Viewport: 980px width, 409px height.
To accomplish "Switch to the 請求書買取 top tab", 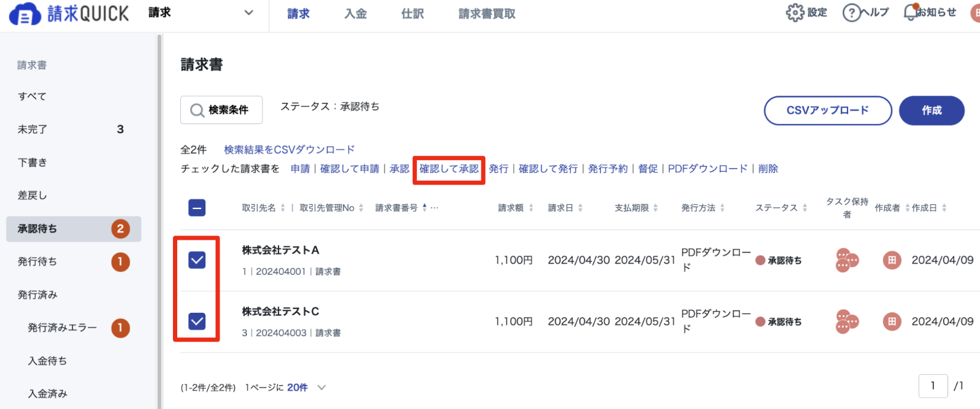I will (487, 13).
